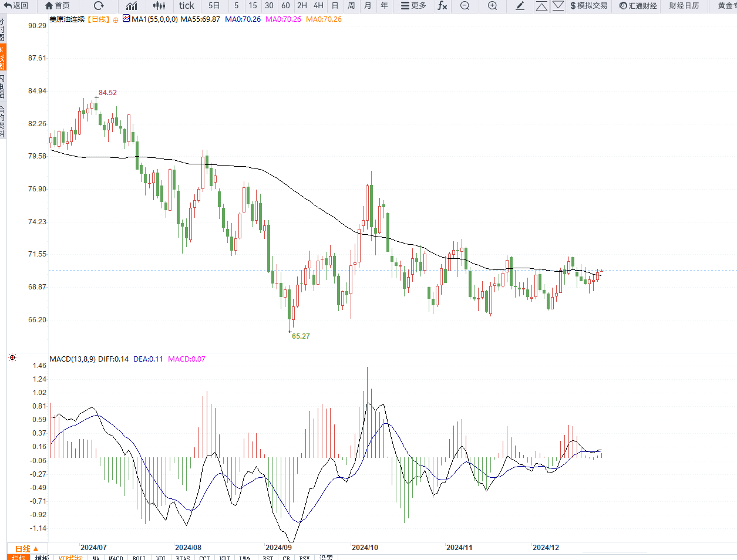Open the 日线 period selector at bottom left
This screenshot has width=737, height=560.
click(x=26, y=548)
